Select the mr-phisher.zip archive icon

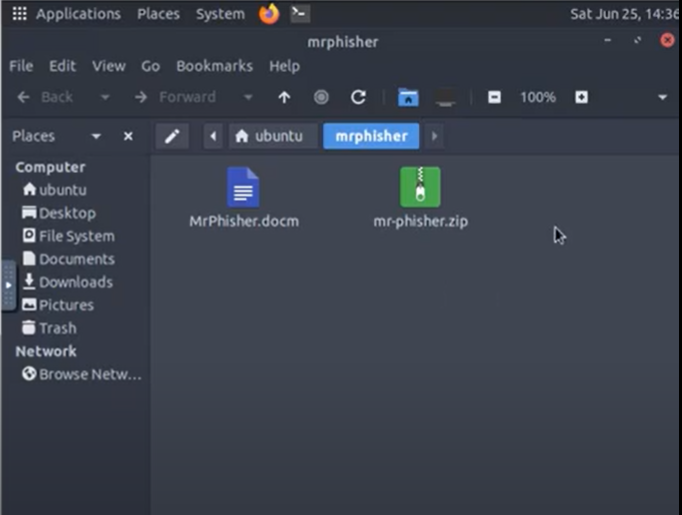tap(420, 187)
